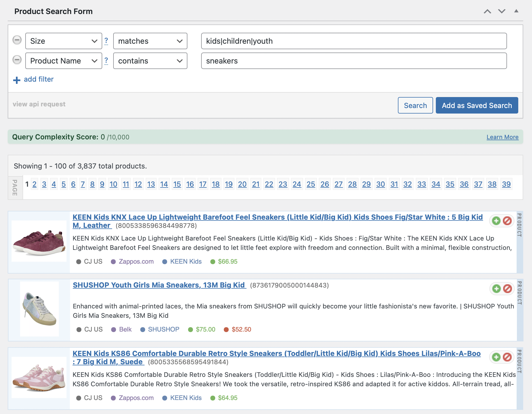This screenshot has height=414, width=532.
Task: Go to results page 12
Action: point(138,184)
